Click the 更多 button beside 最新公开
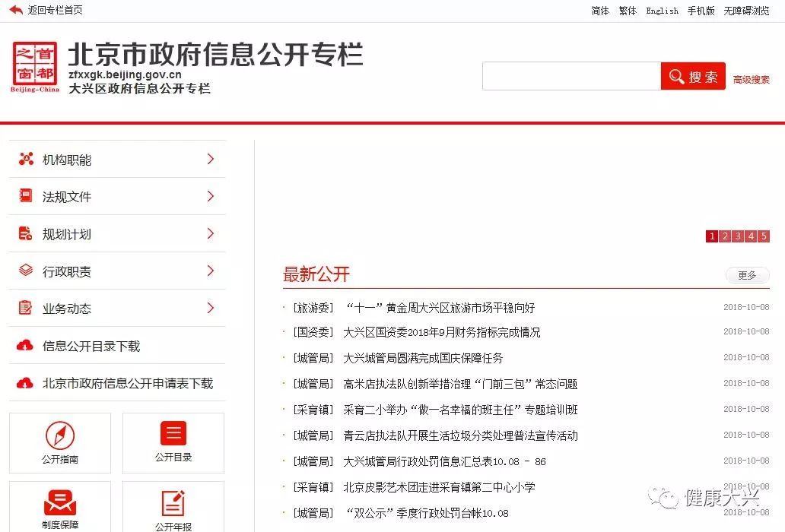The image size is (785, 532). [x=748, y=275]
